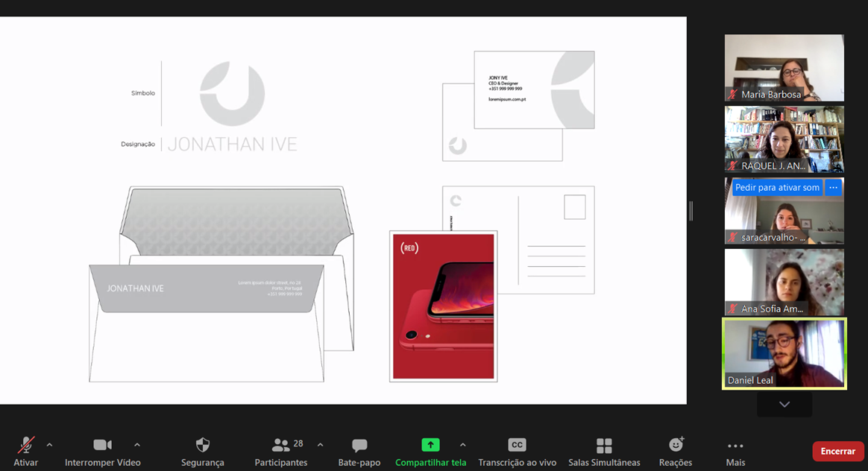This screenshot has width=868, height=471.
Task: Show more participant videos with down chevron
Action: click(784, 405)
